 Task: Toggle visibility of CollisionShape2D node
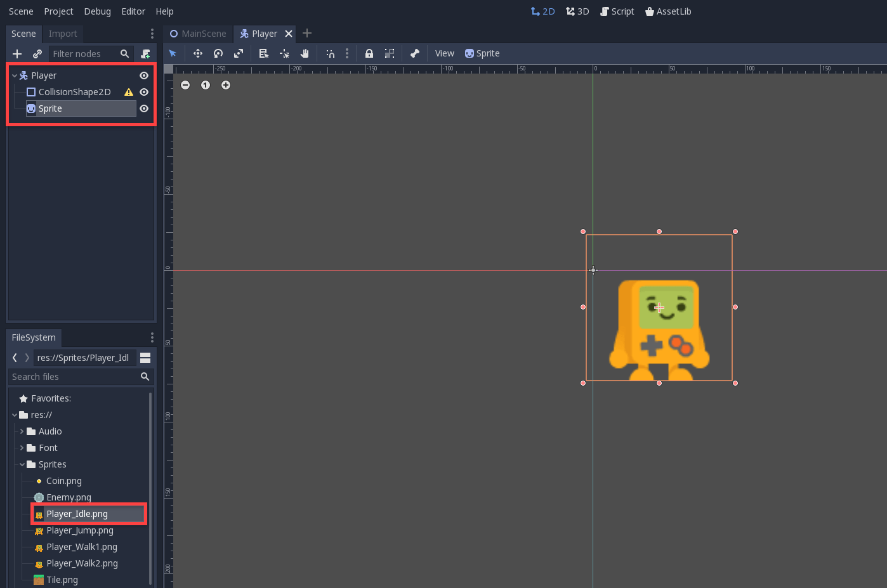click(144, 92)
